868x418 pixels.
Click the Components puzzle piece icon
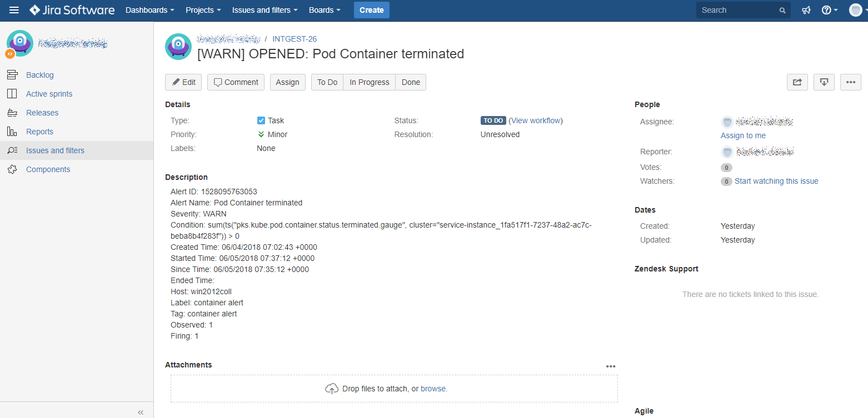[12, 169]
